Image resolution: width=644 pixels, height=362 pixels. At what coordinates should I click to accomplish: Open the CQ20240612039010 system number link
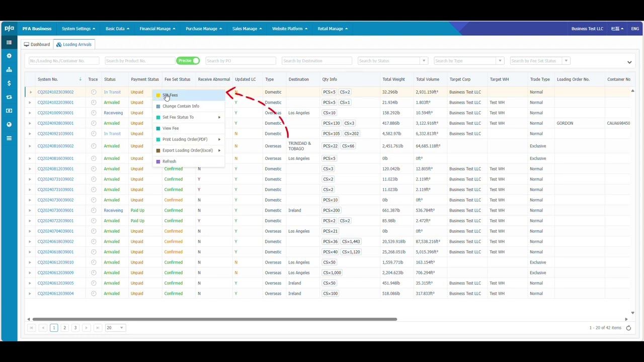pos(55,262)
